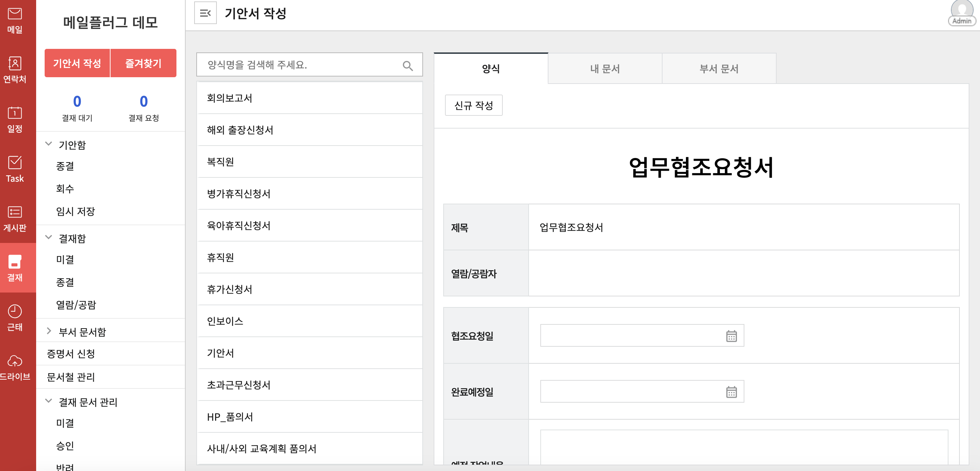
Task: Click the 신규 작성 button
Action: 473,105
